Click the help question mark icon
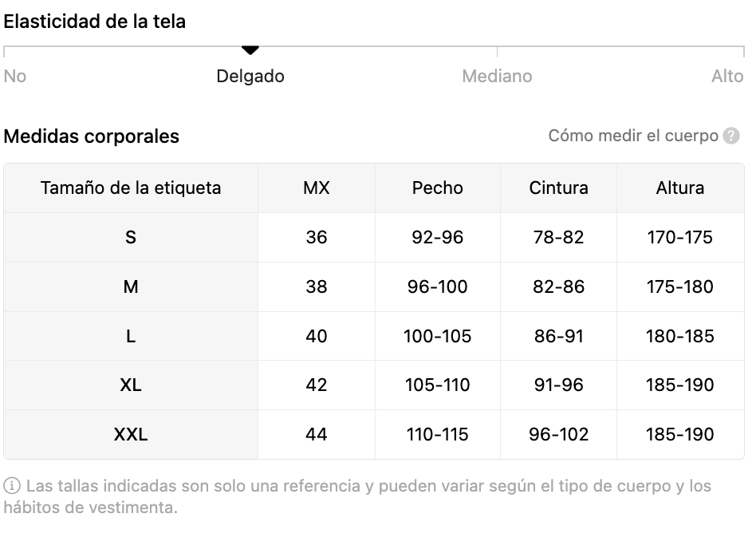756x557 pixels. (731, 136)
